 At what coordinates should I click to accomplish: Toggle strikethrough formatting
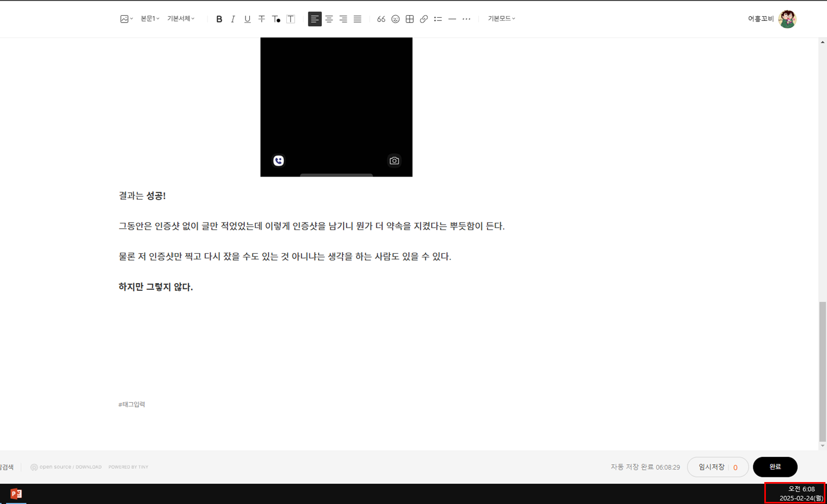click(x=262, y=19)
